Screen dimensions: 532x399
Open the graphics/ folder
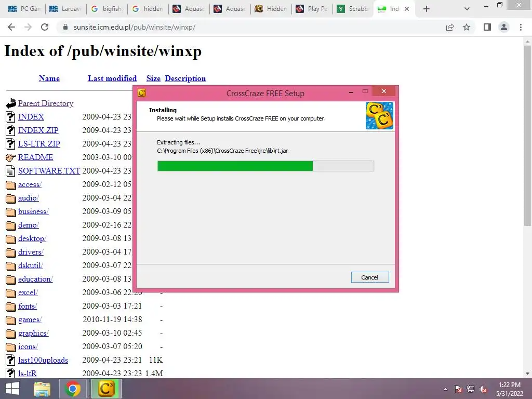(33, 333)
